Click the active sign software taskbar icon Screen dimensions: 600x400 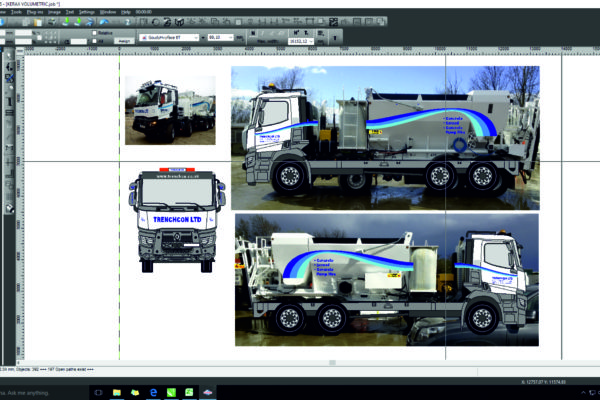click(207, 393)
